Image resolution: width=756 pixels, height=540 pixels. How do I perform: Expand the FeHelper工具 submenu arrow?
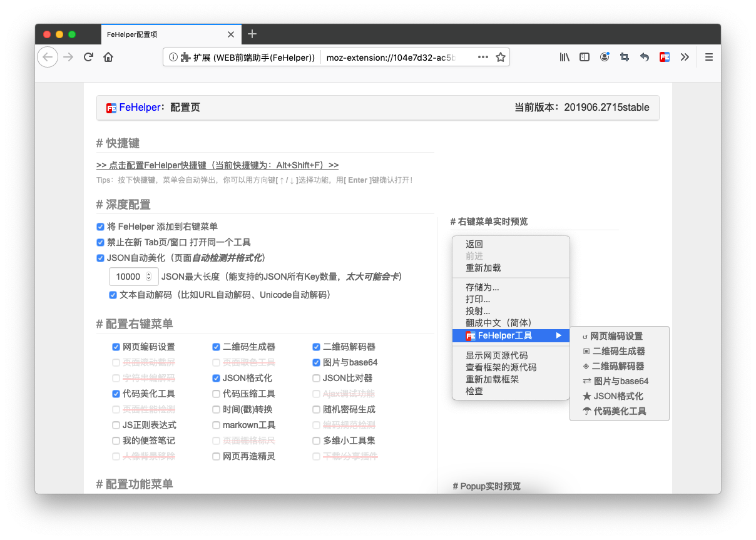tap(559, 336)
